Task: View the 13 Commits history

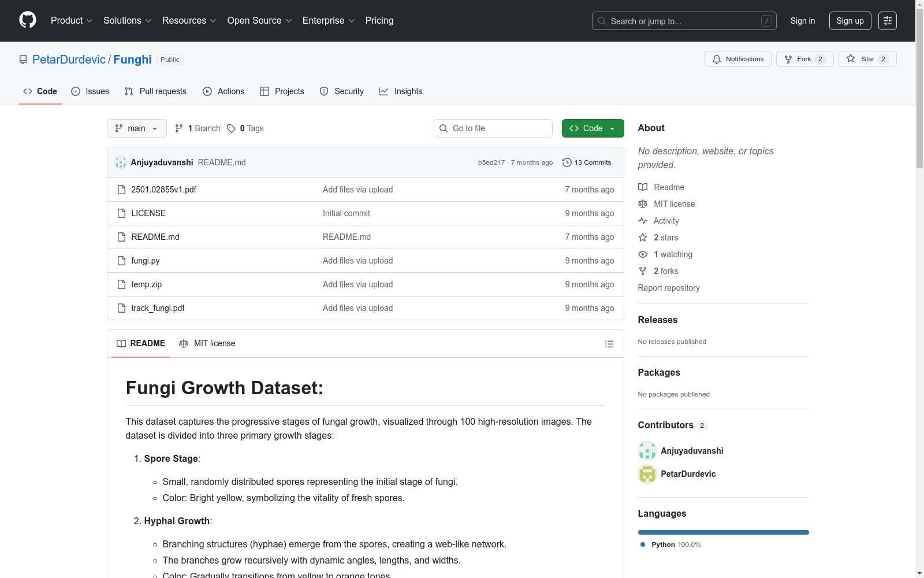Action: tap(587, 162)
